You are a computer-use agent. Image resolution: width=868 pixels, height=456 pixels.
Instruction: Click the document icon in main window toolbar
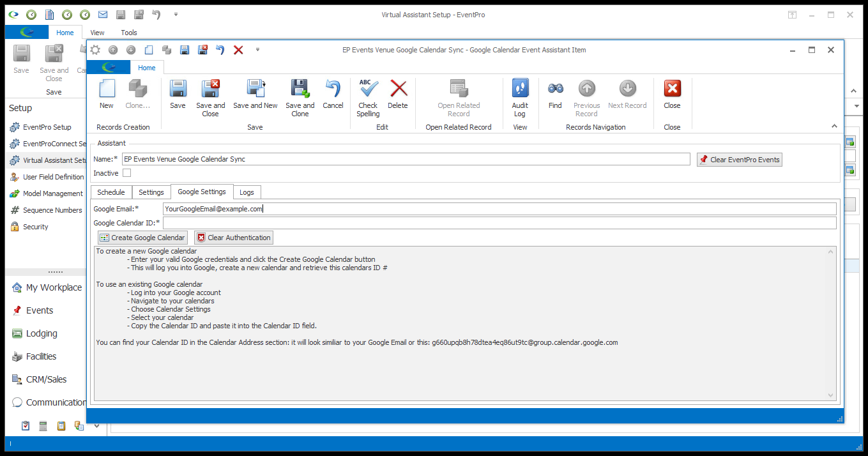tap(49, 14)
